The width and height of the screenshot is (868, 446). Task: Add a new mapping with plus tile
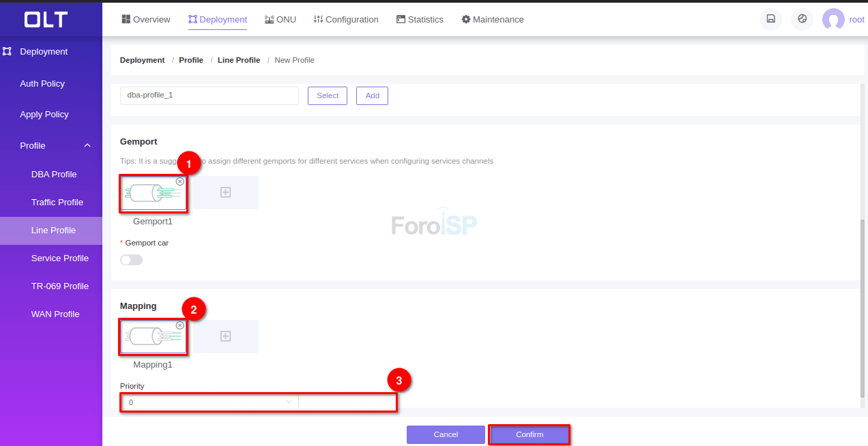point(225,336)
